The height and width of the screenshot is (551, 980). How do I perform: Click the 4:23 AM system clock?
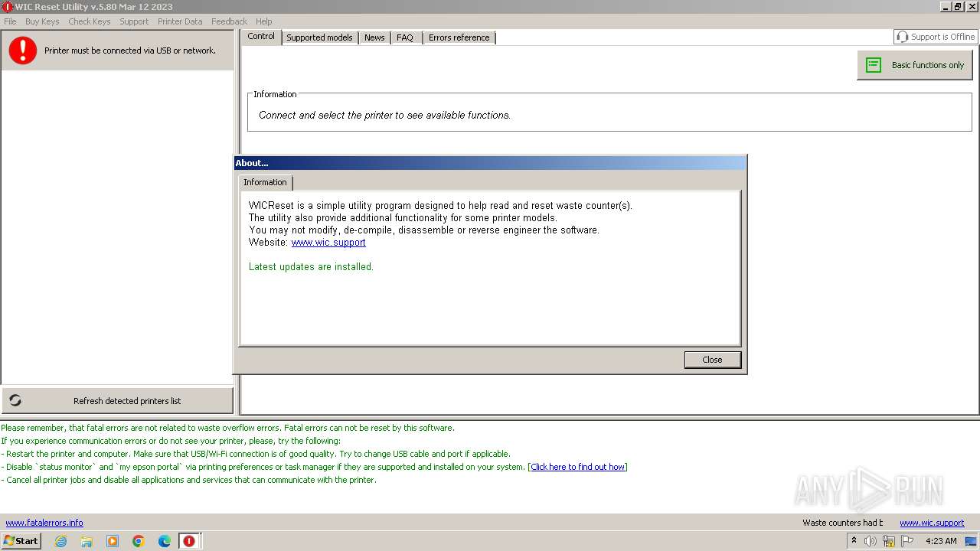(941, 541)
